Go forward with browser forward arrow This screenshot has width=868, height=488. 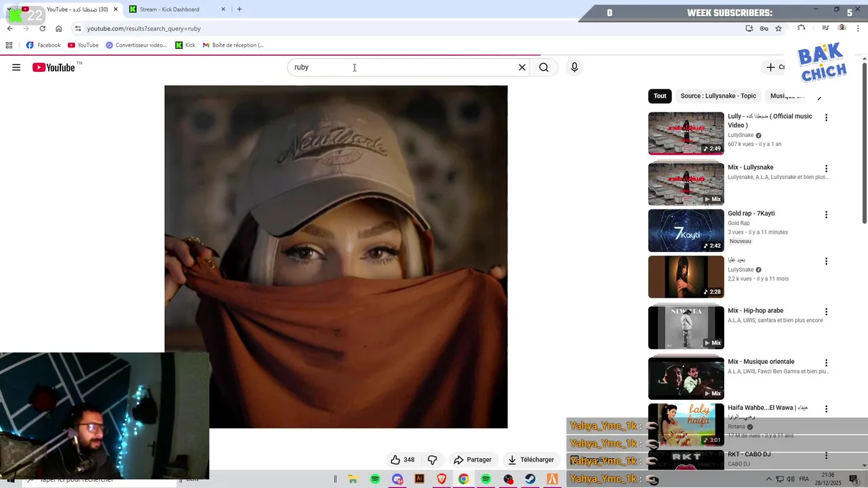[26, 28]
